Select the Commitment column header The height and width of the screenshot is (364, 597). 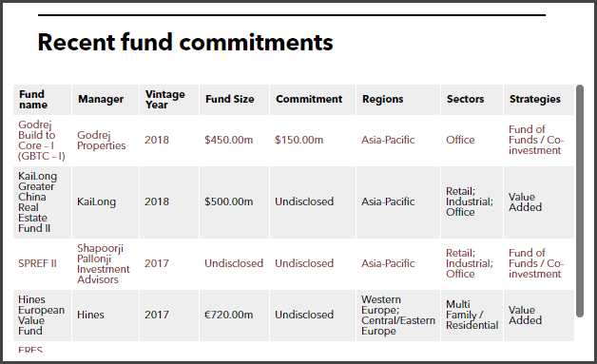click(x=313, y=100)
